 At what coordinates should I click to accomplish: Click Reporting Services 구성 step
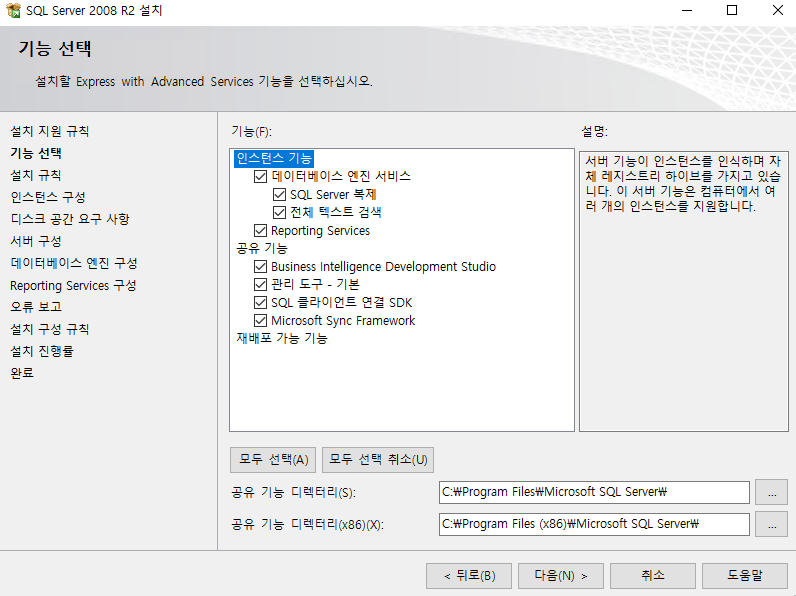click(73, 285)
